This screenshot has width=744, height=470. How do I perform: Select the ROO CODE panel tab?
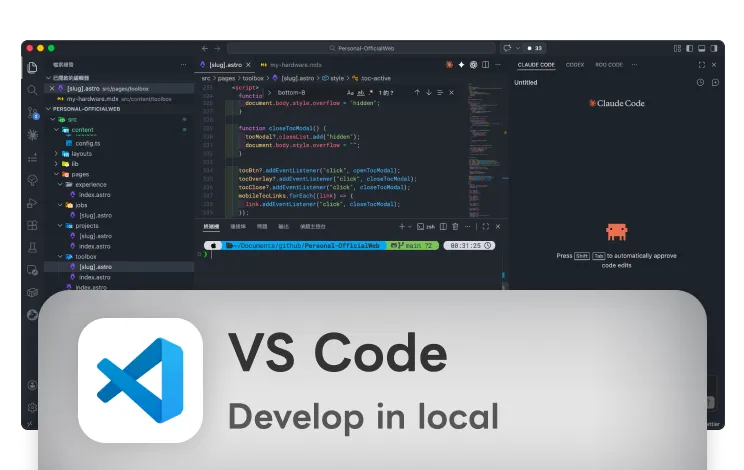[609, 65]
